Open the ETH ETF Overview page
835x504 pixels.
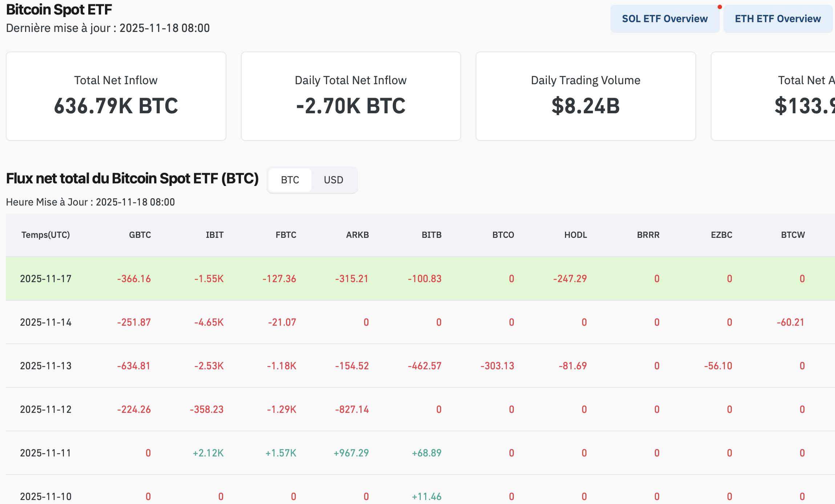pos(778,19)
